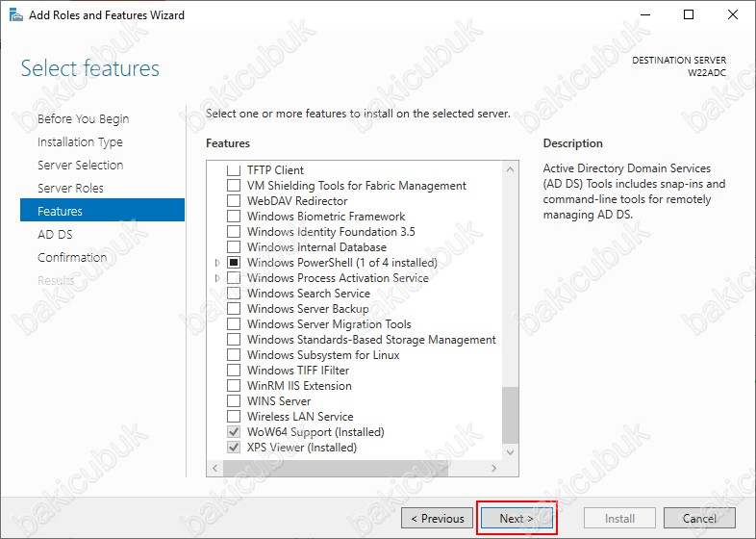Click the WoW64 Support installed checkbox
The width and height of the screenshot is (756, 539).
pyautogui.click(x=234, y=432)
